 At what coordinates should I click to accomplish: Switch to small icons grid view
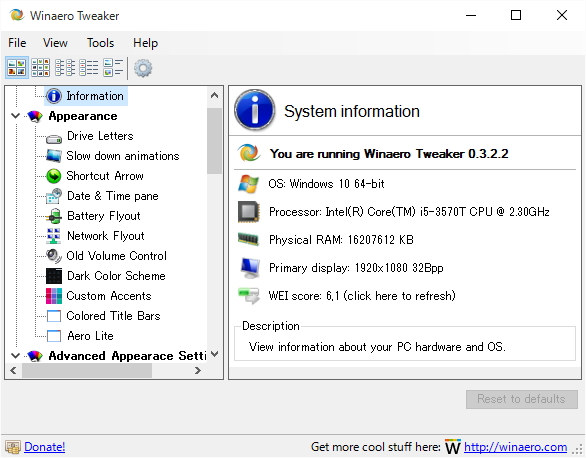click(40, 68)
